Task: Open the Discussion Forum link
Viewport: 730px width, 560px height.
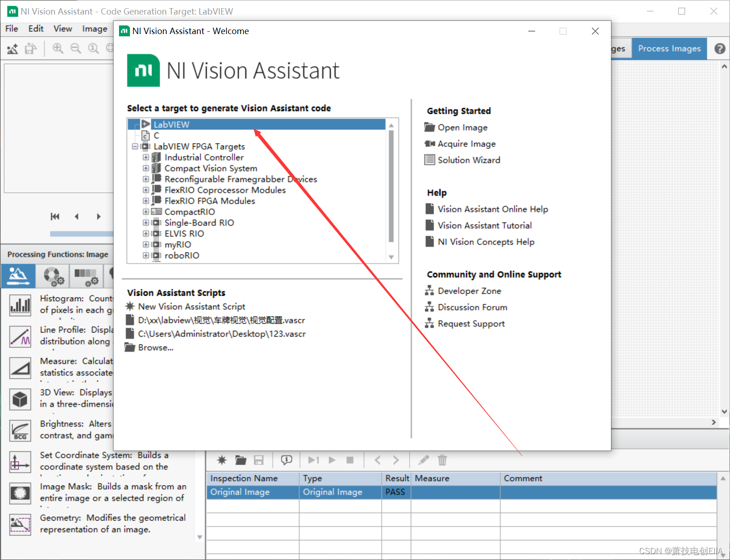Action: pyautogui.click(x=472, y=307)
